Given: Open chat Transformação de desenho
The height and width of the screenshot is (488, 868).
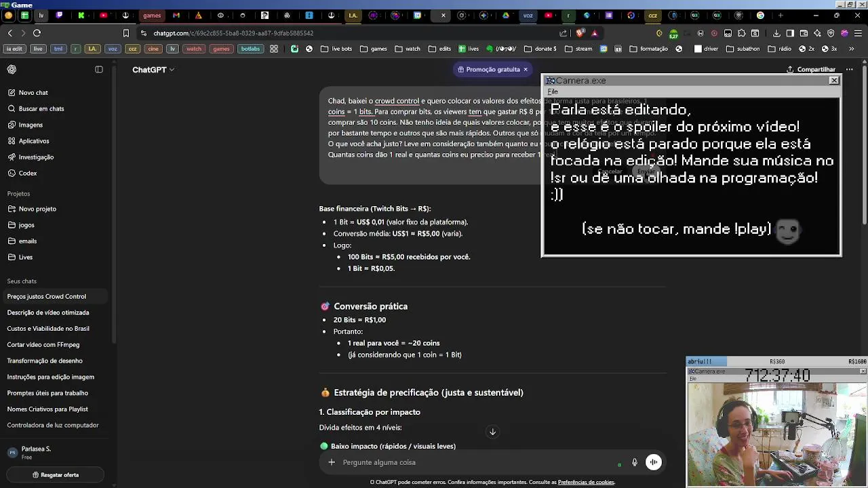Looking at the screenshot, I should tap(45, 361).
